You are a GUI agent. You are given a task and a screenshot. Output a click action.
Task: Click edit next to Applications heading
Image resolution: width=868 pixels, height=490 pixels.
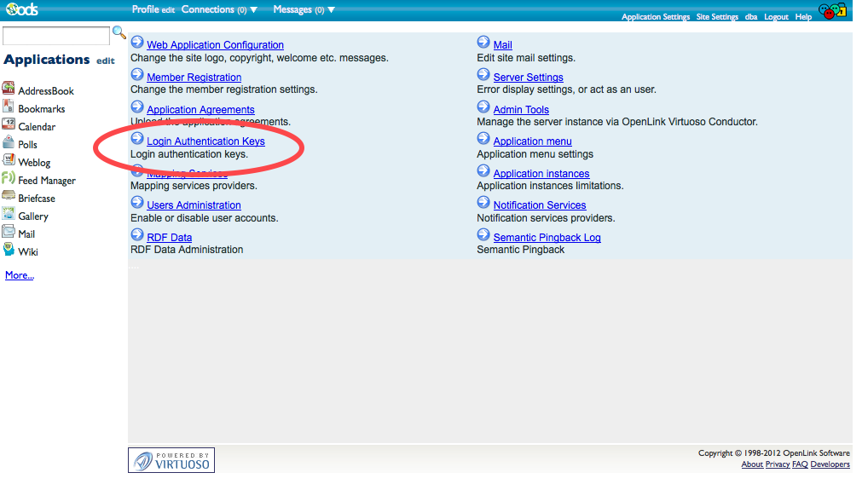[105, 61]
